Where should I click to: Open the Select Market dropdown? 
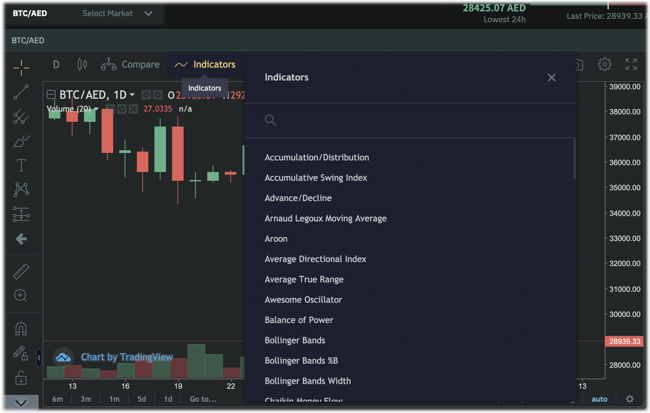tap(117, 14)
